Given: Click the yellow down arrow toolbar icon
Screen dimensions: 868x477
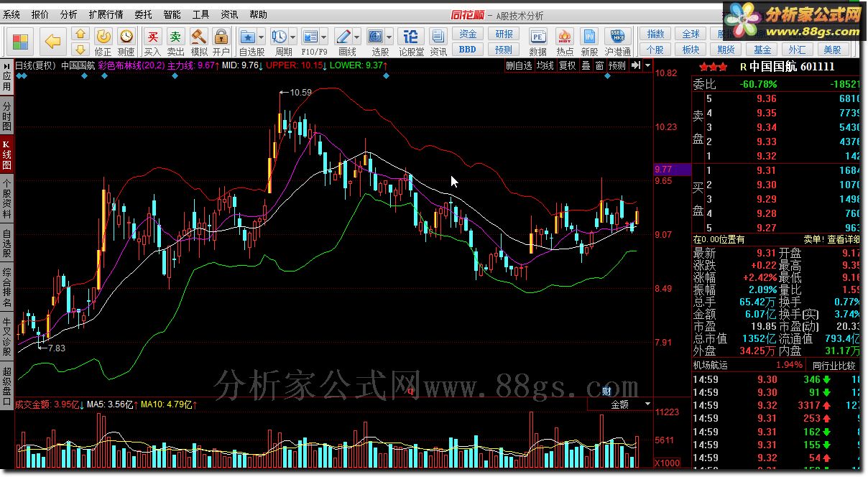Looking at the screenshot, I should click(80, 49).
